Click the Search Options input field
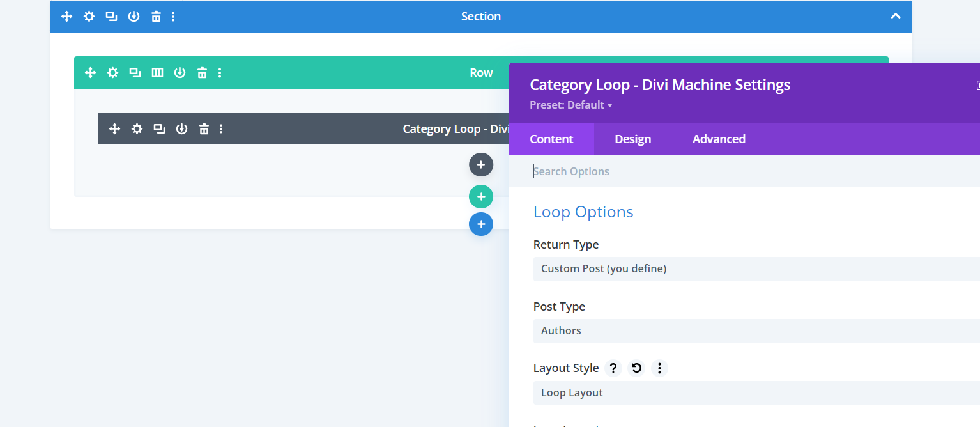The image size is (980, 427). click(703, 171)
